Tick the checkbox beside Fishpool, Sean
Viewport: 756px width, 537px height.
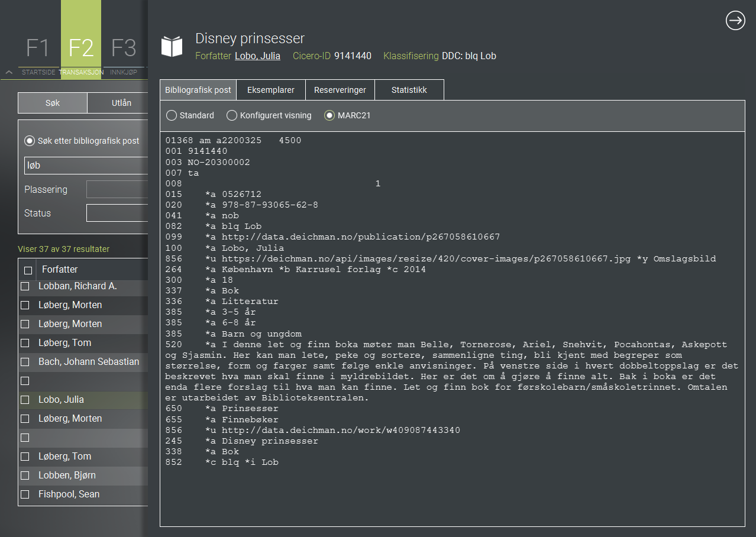pos(25,494)
